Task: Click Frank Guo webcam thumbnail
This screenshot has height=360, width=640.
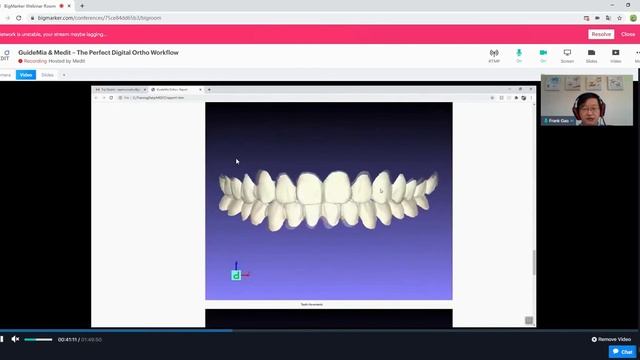Action: pyautogui.click(x=587, y=100)
